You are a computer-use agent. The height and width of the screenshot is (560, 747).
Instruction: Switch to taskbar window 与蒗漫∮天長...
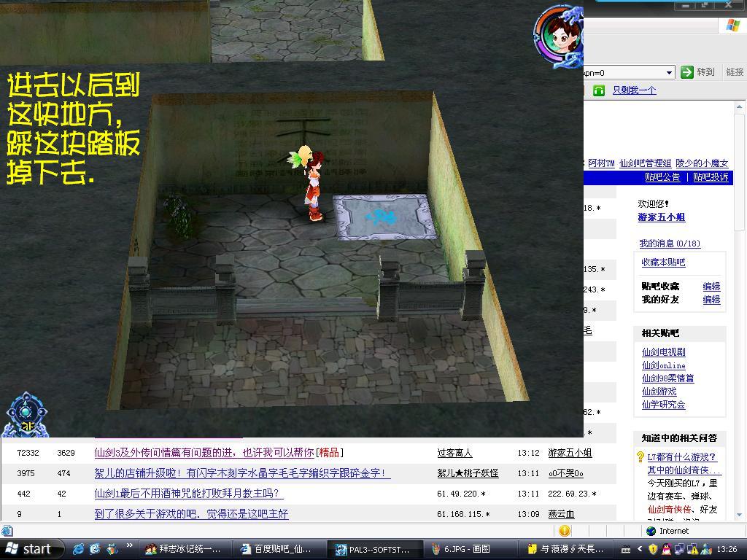tap(565, 549)
